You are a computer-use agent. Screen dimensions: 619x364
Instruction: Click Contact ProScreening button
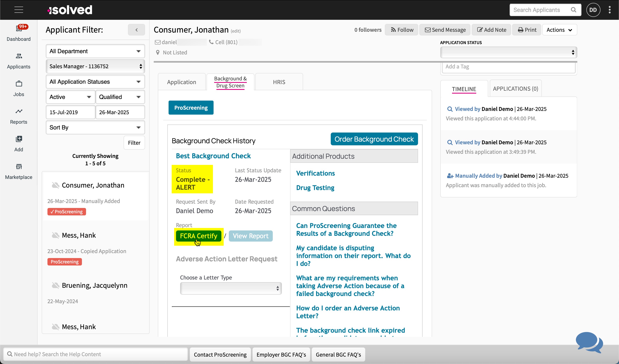click(220, 355)
